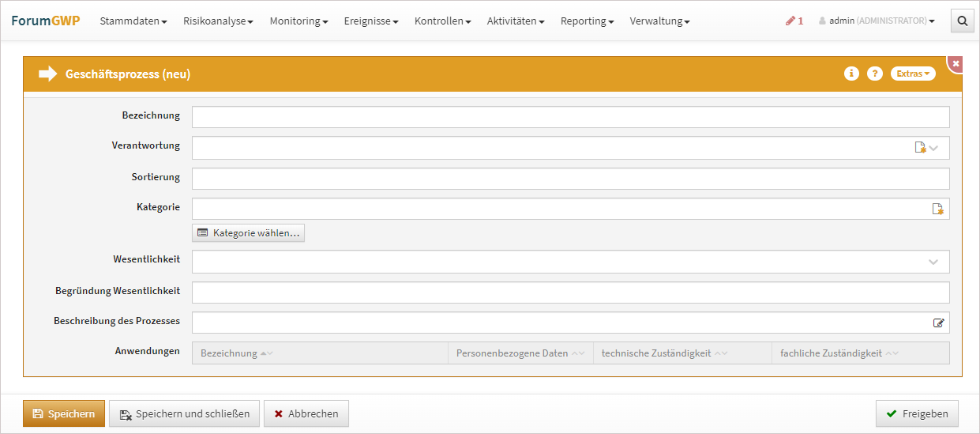Click the search magnifier icon
The image size is (980, 434).
962,21
